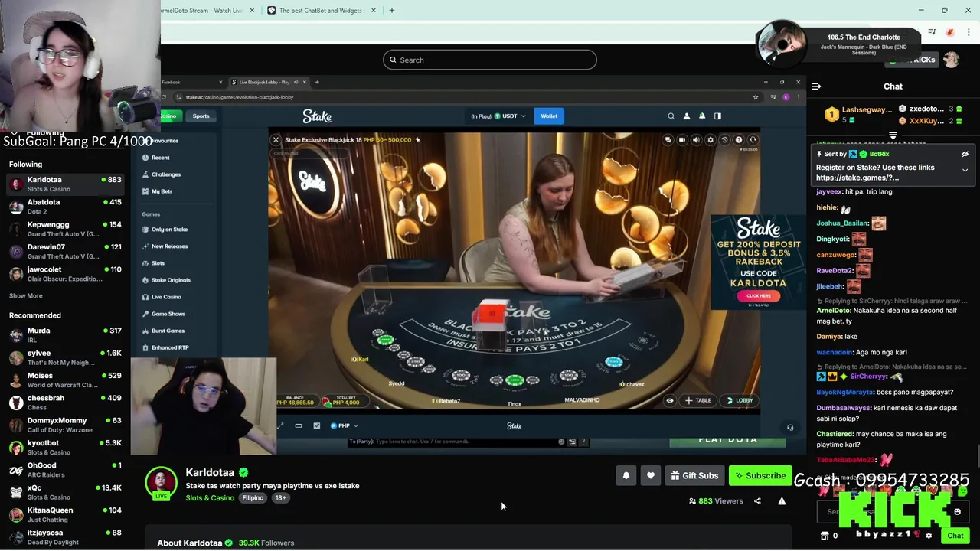Open Stake site search magnifier icon
The height and width of the screenshot is (551, 980).
pyautogui.click(x=671, y=116)
